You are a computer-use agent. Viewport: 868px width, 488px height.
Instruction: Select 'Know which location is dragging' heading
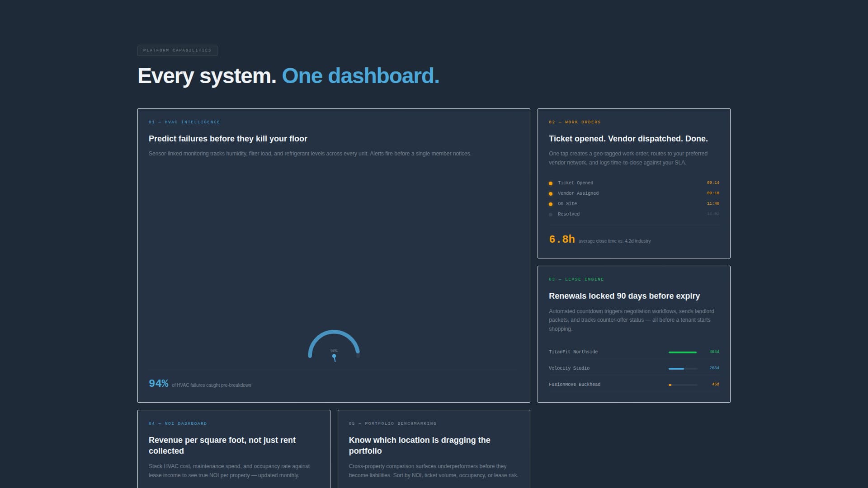[420, 446]
